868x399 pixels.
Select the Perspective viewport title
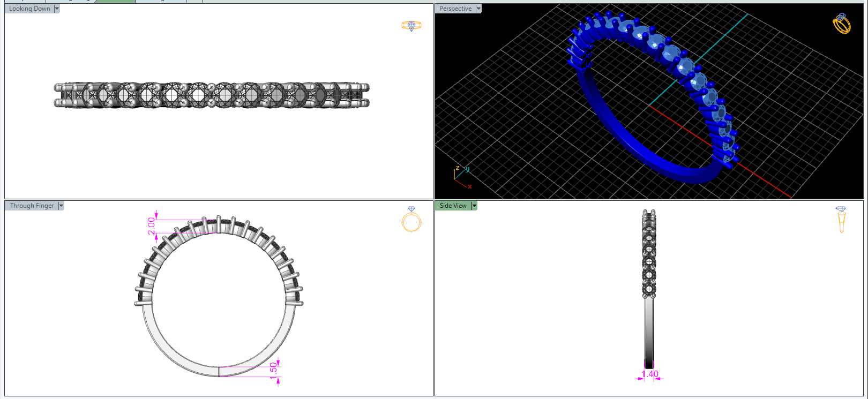pos(455,9)
